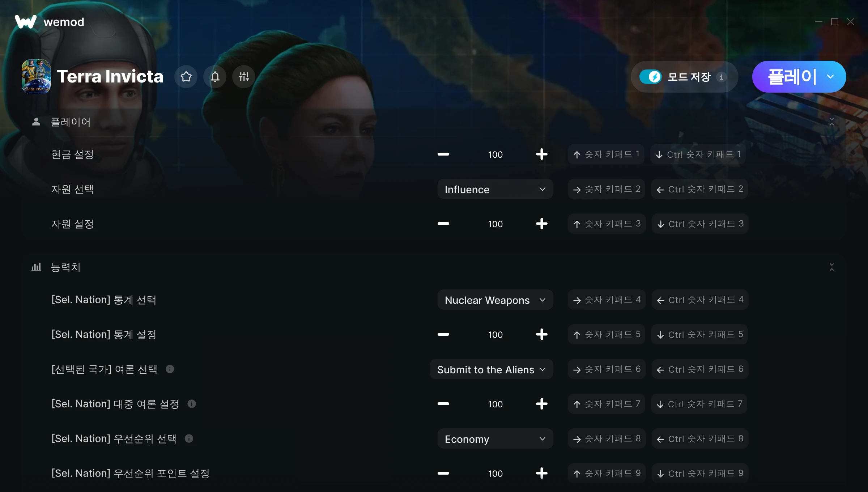Open the arrow menu on 플레이 button
This screenshot has width=868, height=492.
pos(831,77)
